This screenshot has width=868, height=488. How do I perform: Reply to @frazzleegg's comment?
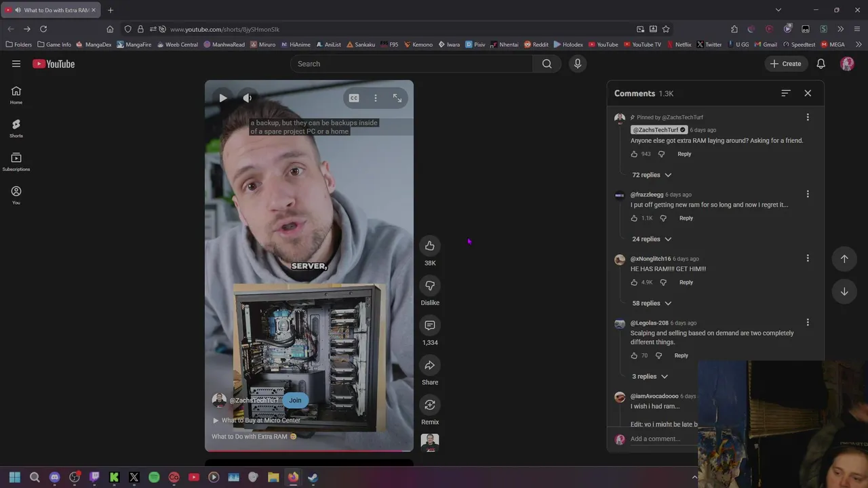coord(686,218)
